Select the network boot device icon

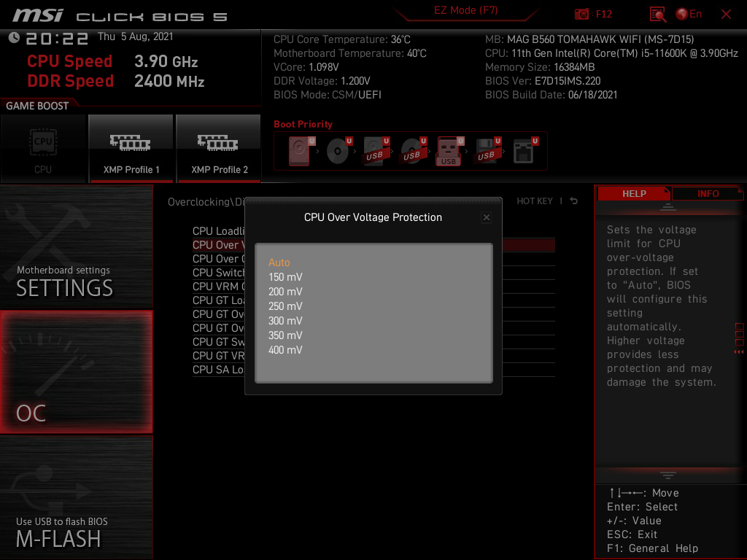[525, 151]
